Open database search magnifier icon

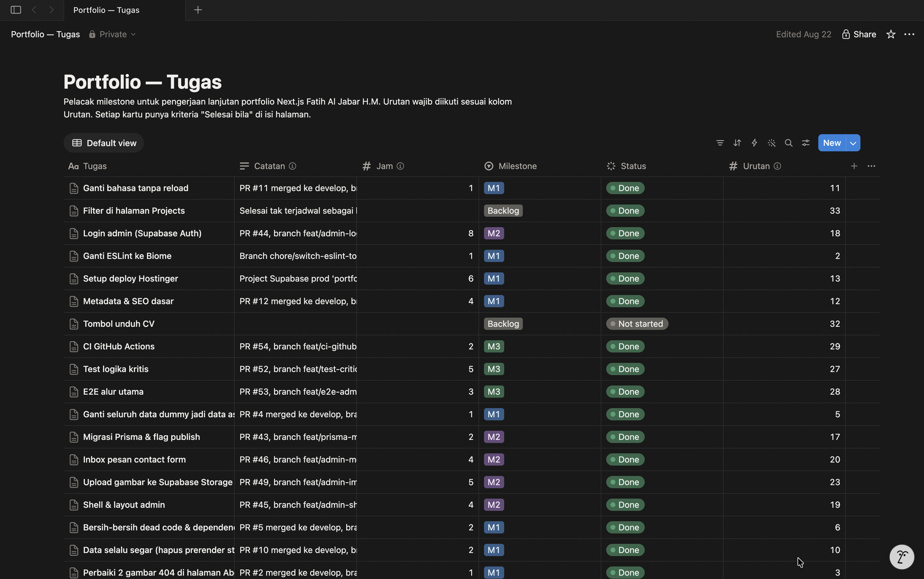tap(789, 143)
